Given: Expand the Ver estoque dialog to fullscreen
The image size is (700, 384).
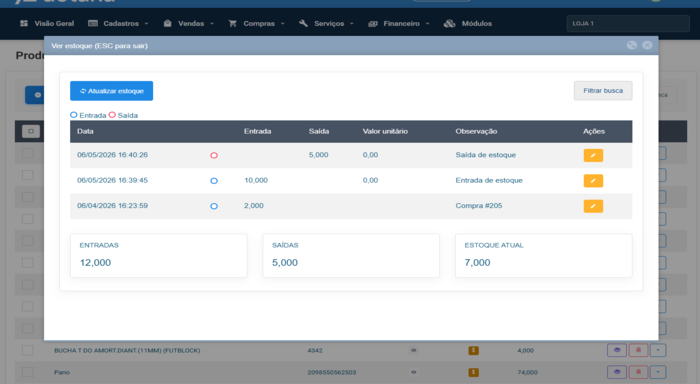Looking at the screenshot, I should pos(632,45).
